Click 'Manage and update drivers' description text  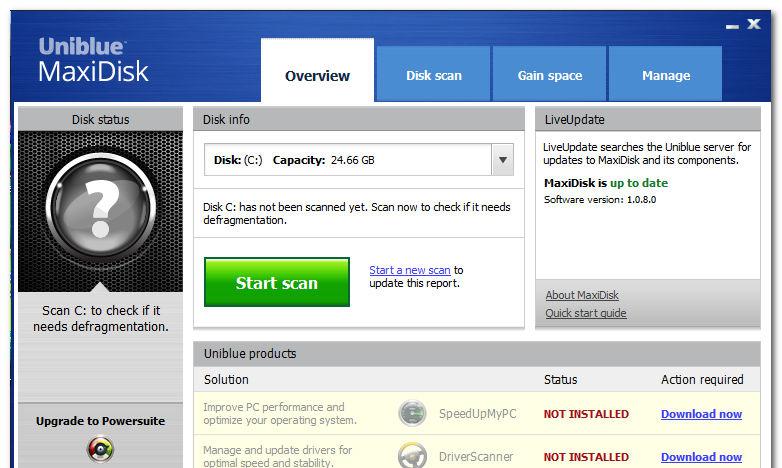click(277, 456)
